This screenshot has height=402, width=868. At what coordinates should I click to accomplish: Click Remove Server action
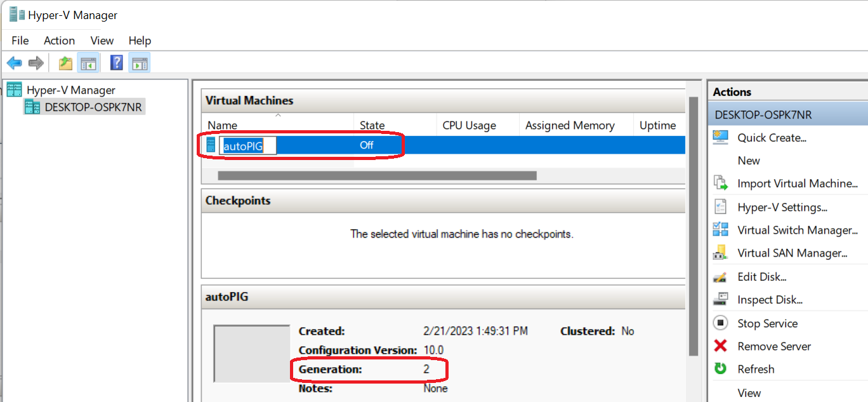pos(774,346)
